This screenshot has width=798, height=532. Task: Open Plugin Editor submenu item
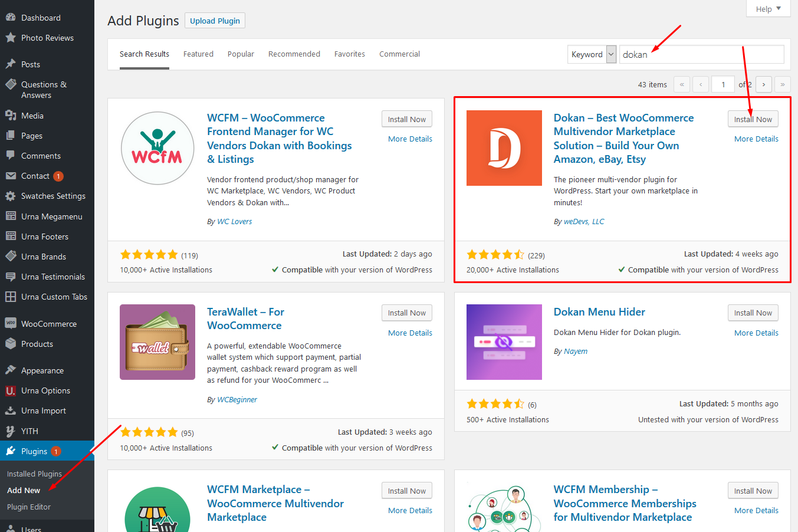(x=29, y=507)
